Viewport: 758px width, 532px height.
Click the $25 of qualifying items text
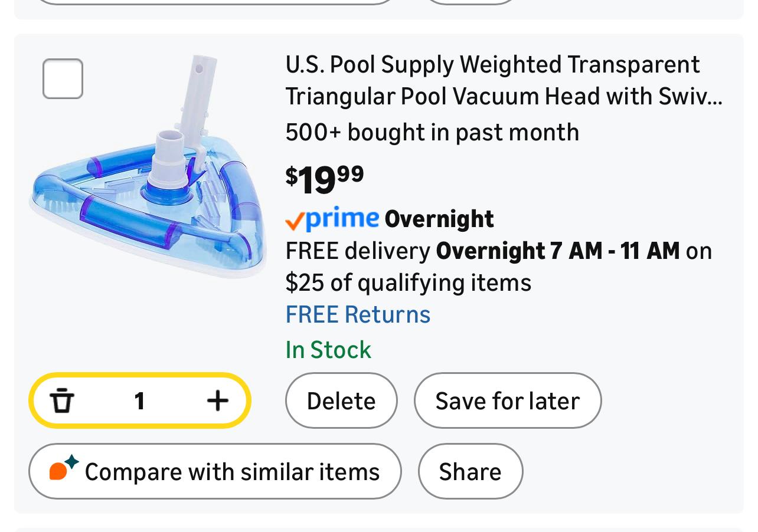(408, 283)
